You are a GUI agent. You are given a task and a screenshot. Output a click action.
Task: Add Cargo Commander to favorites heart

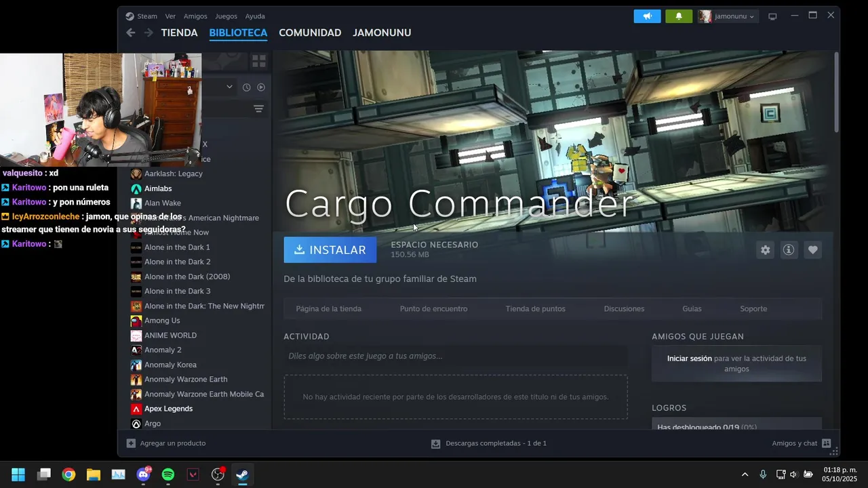point(812,250)
